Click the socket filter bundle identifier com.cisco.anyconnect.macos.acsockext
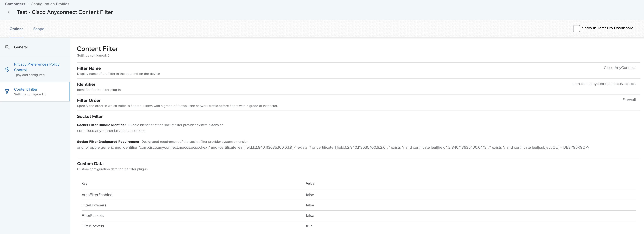 [111, 131]
